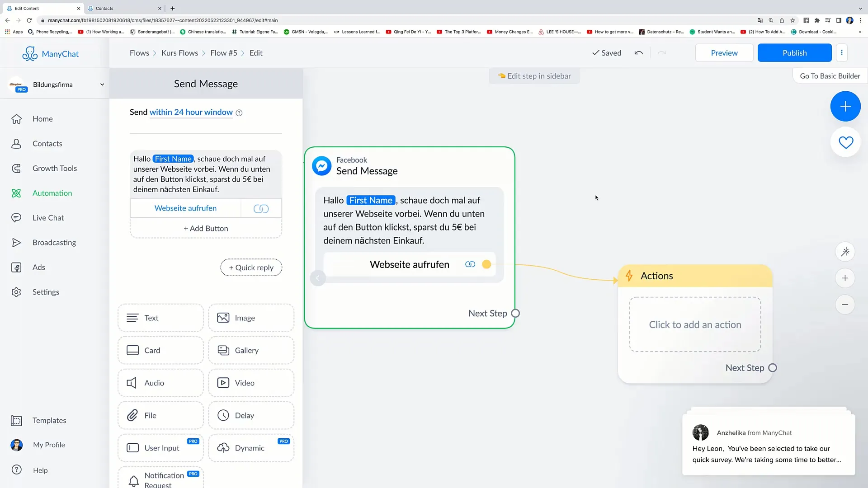Add a Notification Request block
This screenshot has width=868, height=488.
(160, 478)
